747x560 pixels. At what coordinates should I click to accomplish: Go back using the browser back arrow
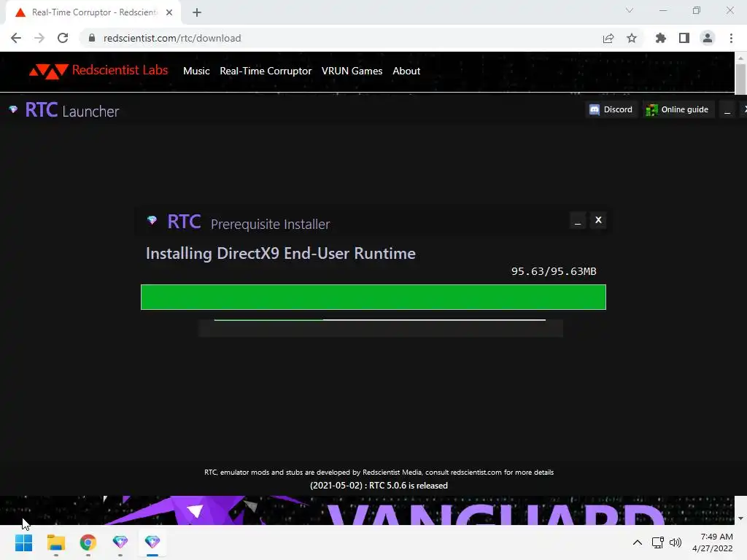pos(16,38)
